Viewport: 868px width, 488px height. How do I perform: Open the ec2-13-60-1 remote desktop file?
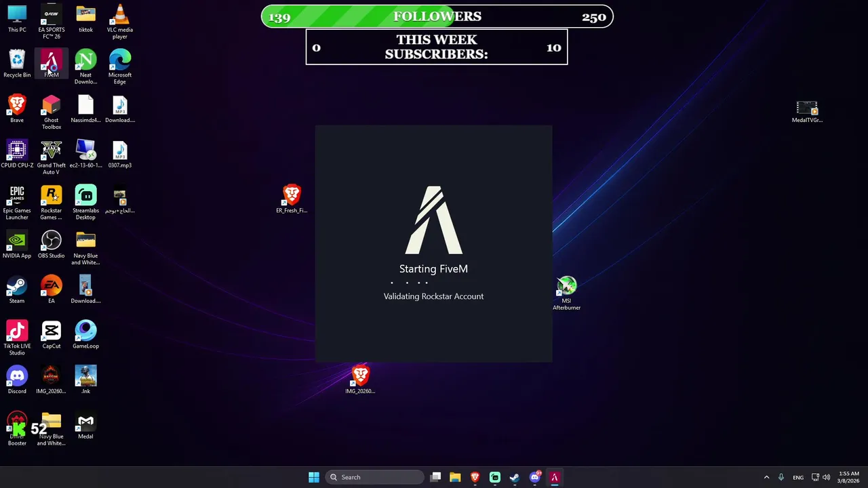click(x=85, y=154)
